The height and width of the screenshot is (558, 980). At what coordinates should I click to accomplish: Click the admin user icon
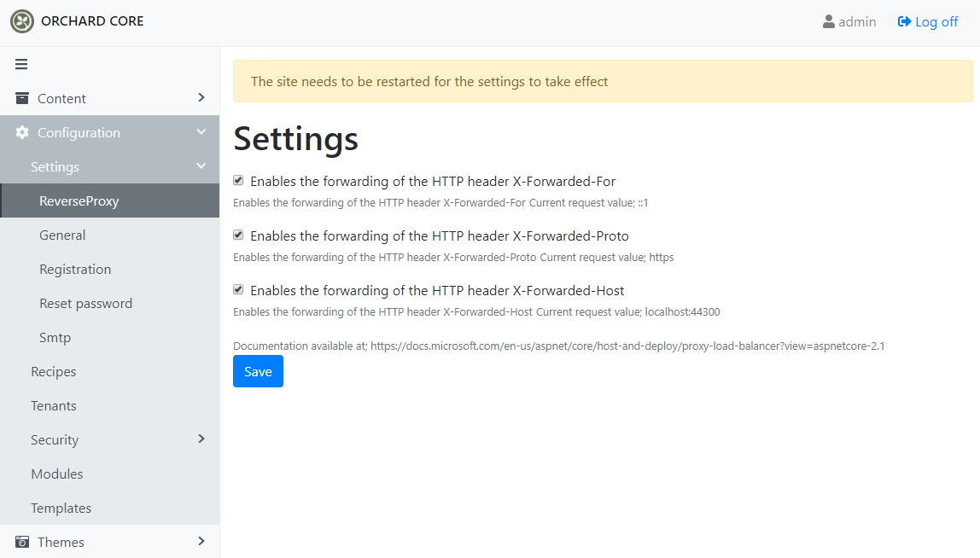(829, 22)
